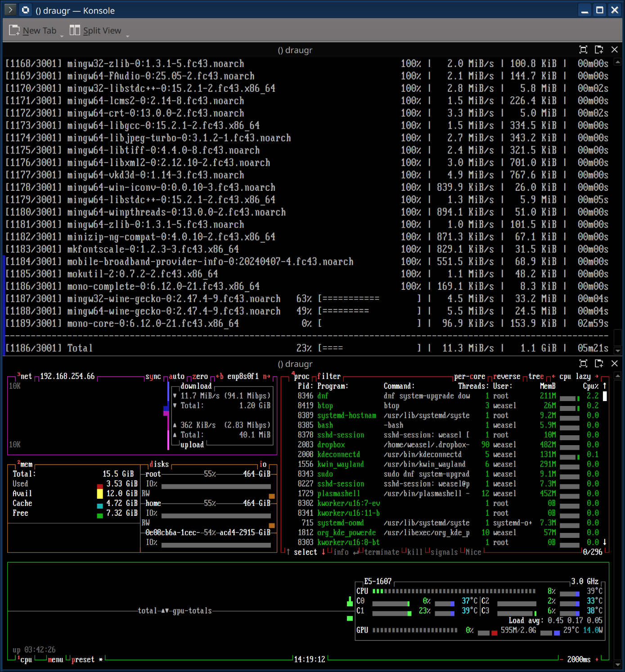
Task: Maximize the top draugr terminal pane
Action: coord(583,50)
